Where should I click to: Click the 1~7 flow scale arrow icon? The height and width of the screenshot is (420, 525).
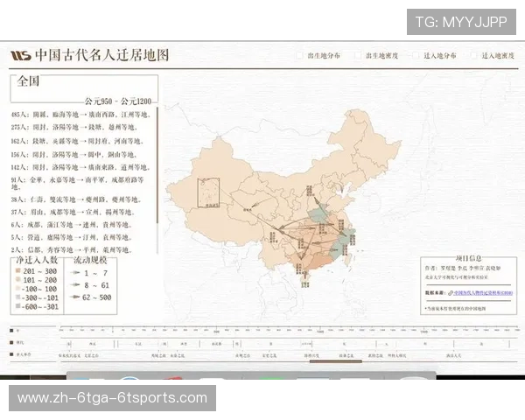79,273
